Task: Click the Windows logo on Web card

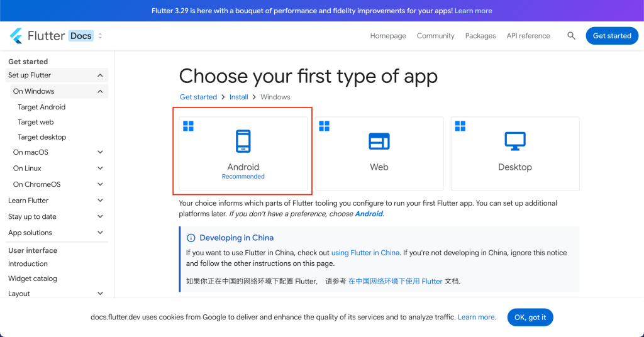Action: [x=325, y=126]
